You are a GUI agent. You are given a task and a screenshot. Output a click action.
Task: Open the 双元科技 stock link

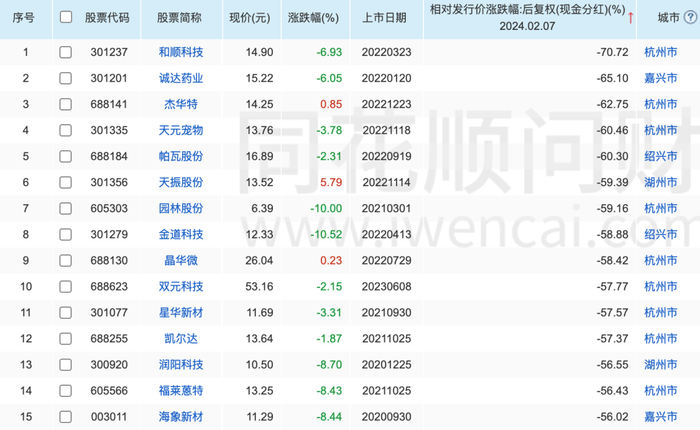click(x=181, y=287)
